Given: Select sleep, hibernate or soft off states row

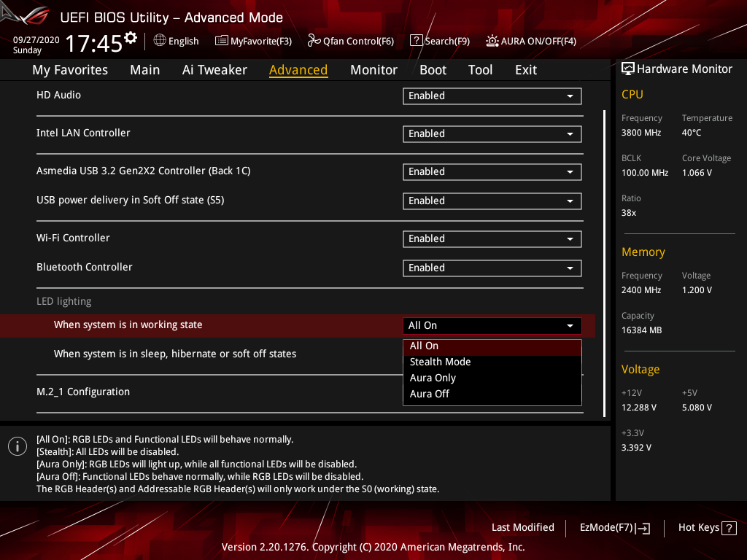Looking at the screenshot, I should click(175, 354).
